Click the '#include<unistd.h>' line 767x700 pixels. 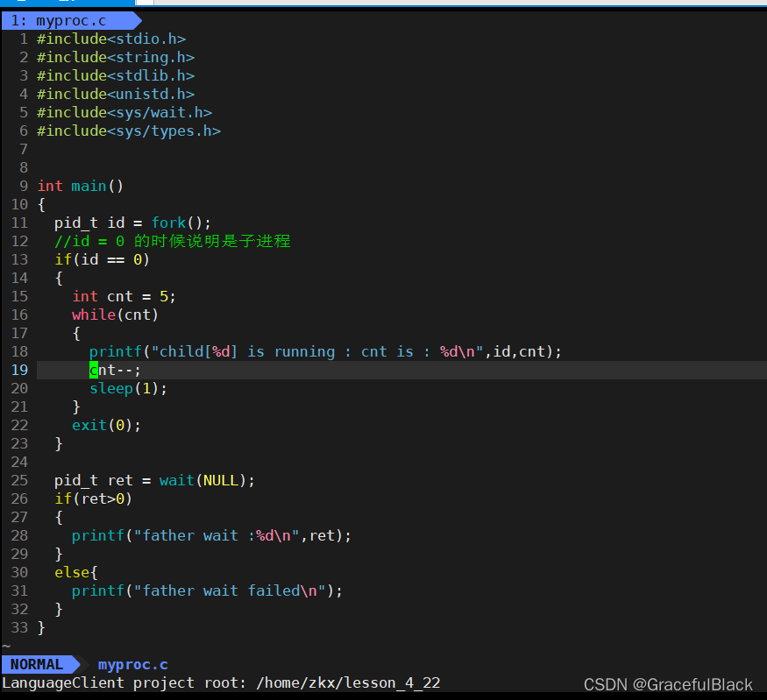(116, 95)
